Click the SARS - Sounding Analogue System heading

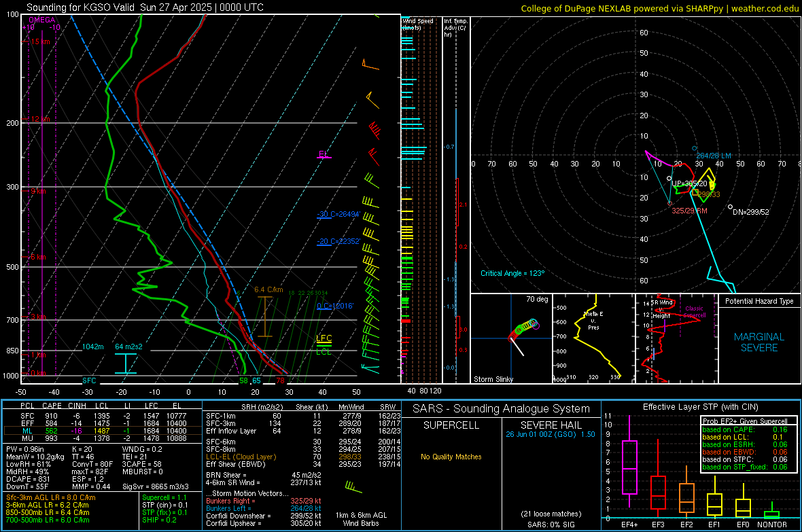click(502, 409)
